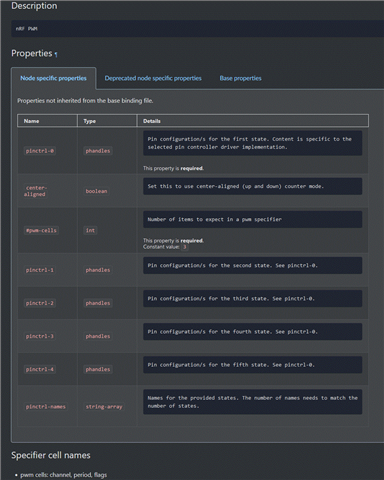
Task: Switch to the Base properties tab
Action: click(x=240, y=78)
